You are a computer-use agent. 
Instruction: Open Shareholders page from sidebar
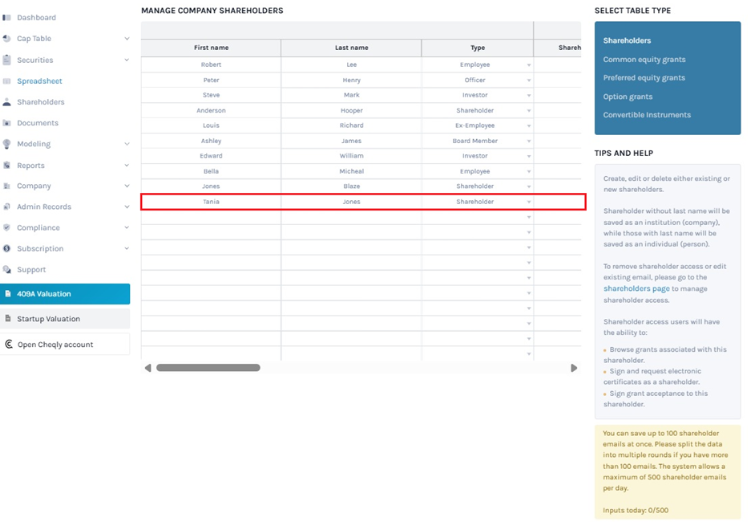[41, 102]
